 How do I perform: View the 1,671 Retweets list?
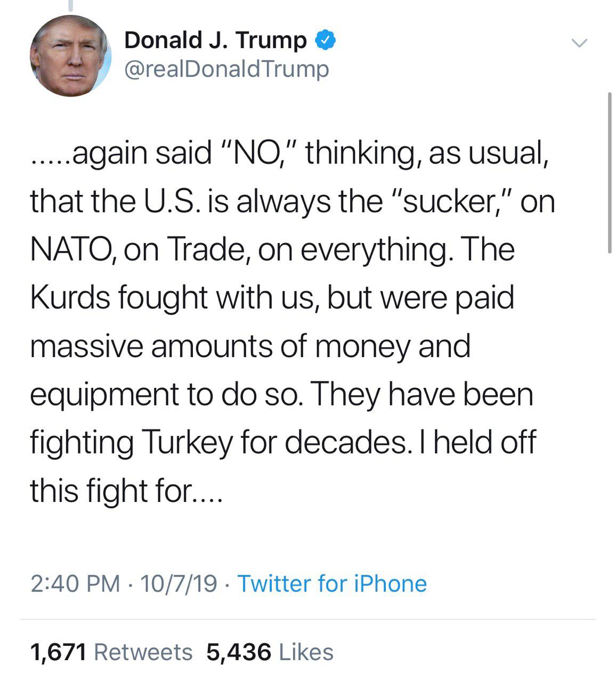click(111, 652)
